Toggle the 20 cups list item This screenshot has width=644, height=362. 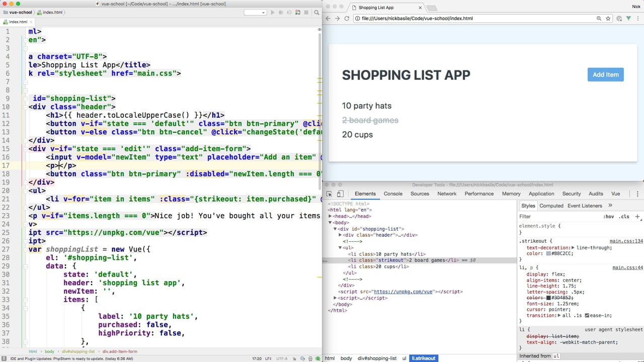click(357, 135)
